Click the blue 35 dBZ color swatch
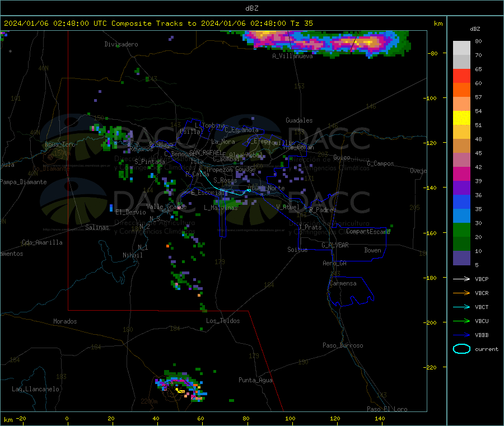Viewport: 504px width, 426px height. 461,202
